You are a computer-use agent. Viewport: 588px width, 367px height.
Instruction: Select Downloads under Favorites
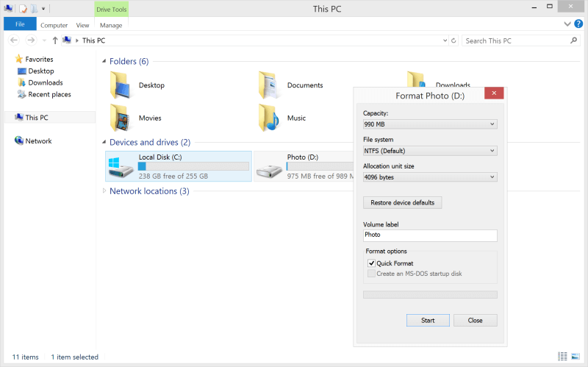pos(46,82)
